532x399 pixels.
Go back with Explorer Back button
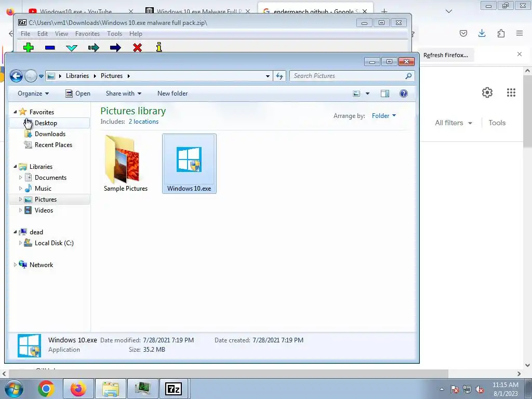click(16, 76)
